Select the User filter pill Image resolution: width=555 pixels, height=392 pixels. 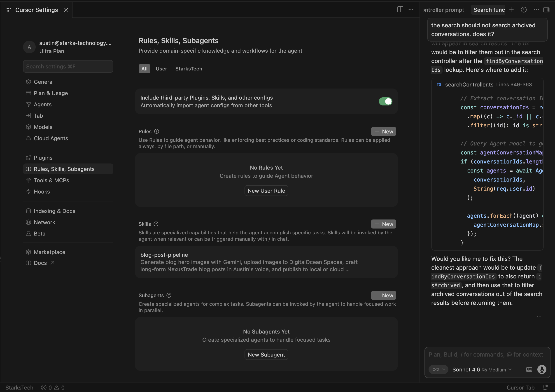tap(161, 69)
